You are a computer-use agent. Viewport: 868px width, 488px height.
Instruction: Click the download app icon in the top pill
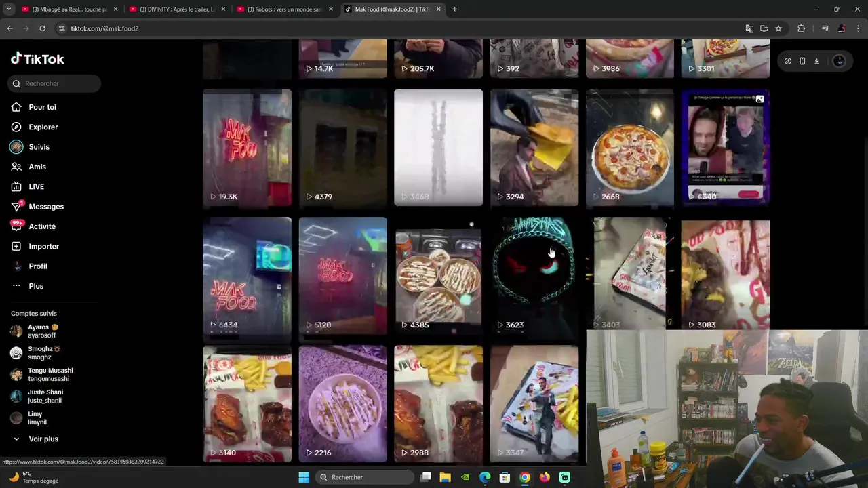point(816,61)
